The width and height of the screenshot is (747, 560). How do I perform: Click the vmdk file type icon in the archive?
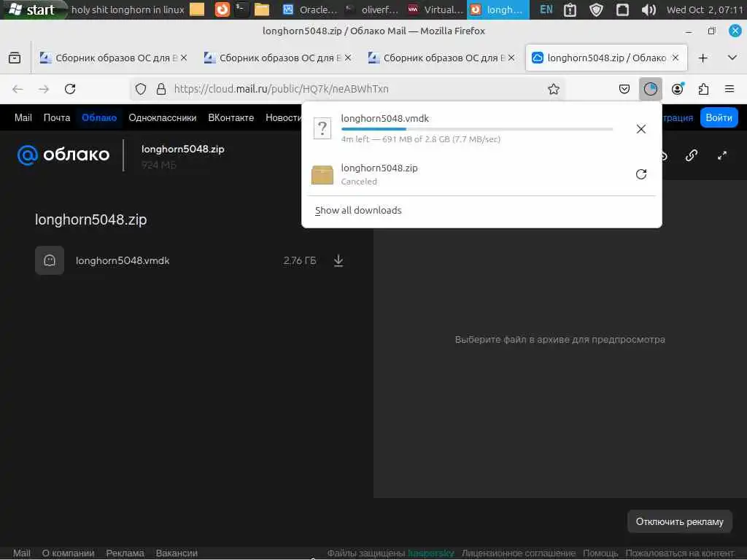click(50, 260)
